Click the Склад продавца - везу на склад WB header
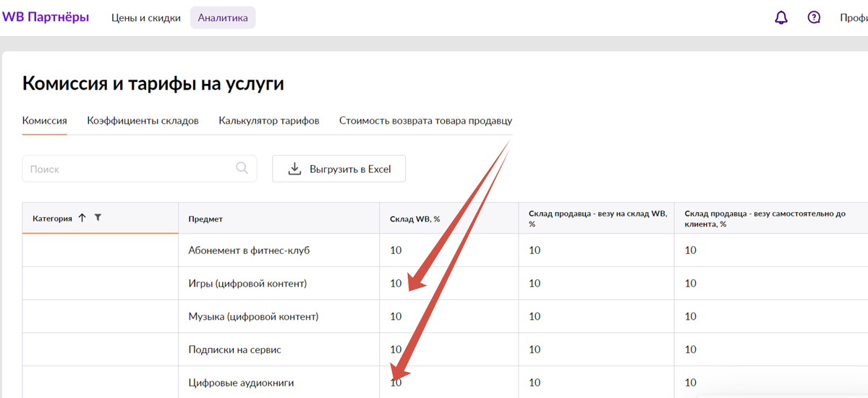Screen dimensions: 868x398 597,218
